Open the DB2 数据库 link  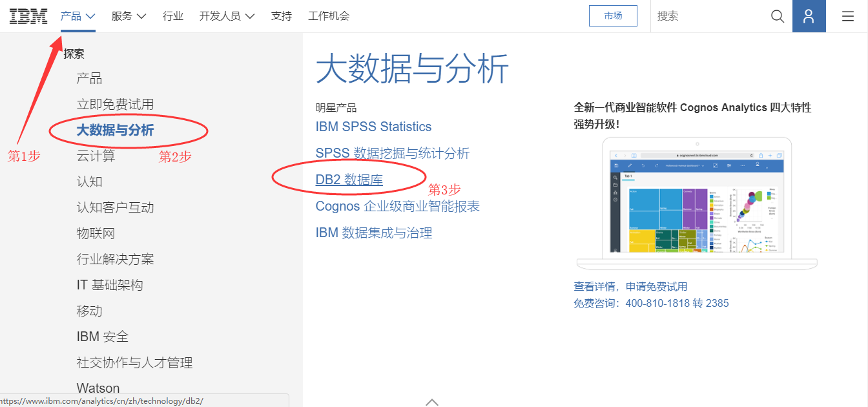tap(349, 180)
